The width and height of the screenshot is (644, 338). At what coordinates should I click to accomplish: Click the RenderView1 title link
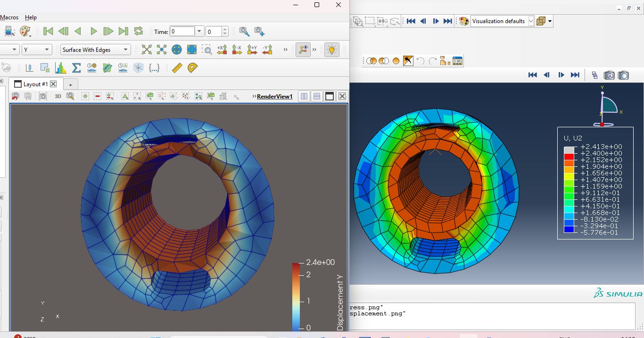(x=275, y=97)
